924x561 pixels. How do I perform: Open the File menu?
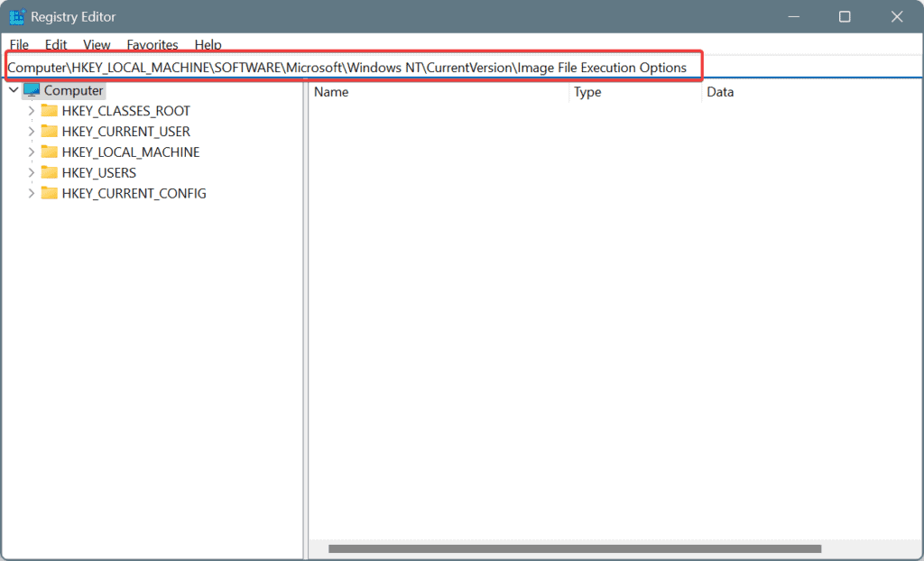tap(19, 45)
